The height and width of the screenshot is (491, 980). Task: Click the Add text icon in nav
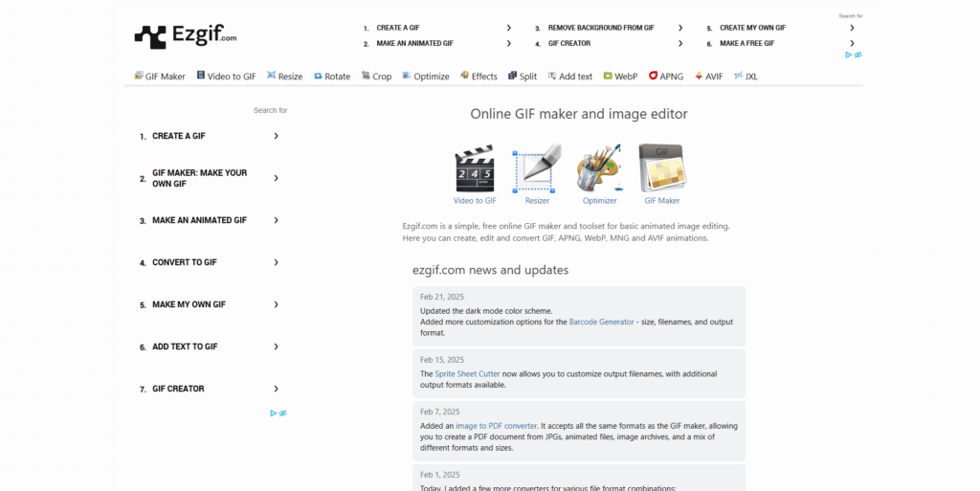[x=552, y=76]
